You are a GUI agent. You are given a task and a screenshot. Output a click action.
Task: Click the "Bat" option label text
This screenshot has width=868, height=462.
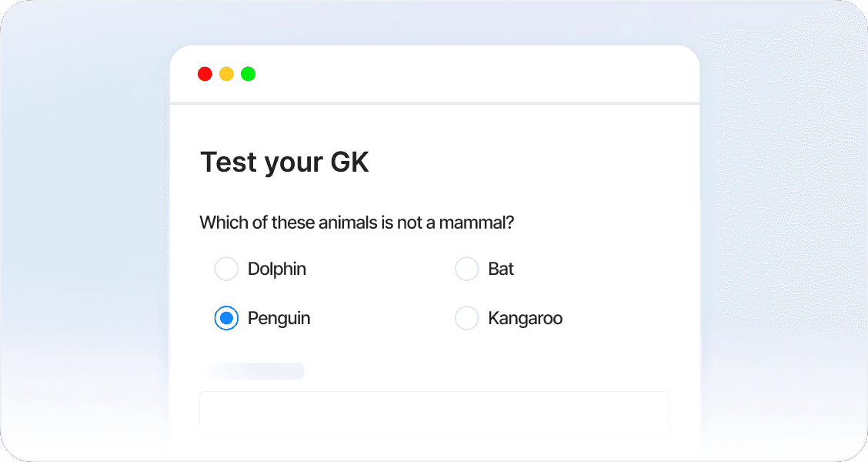(x=501, y=269)
